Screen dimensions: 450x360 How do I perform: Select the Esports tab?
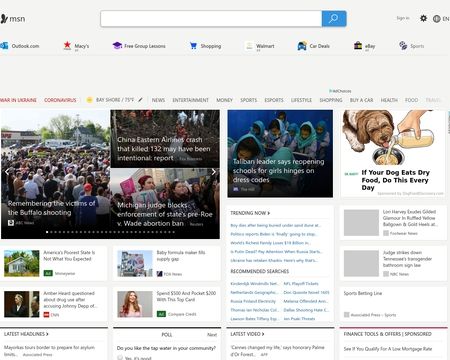[x=274, y=100]
